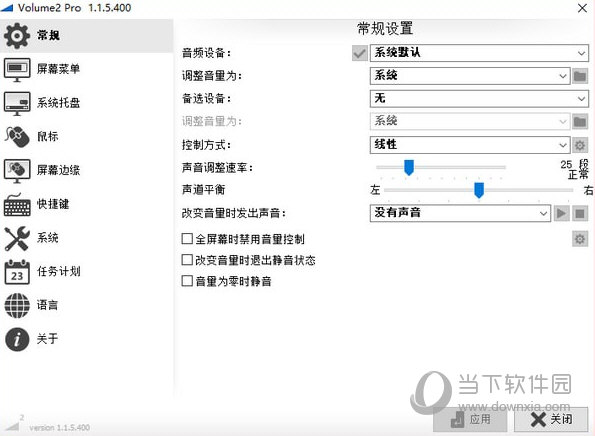Image resolution: width=595 pixels, height=436 pixels.
Task: Click the 常规设置 heading
Action: click(385, 28)
